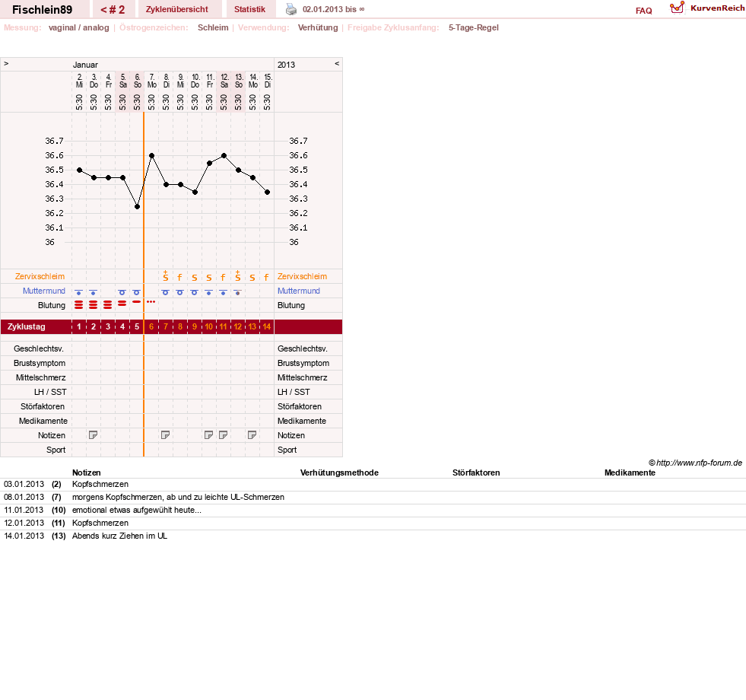Click the right Zervixschleim label
The width and height of the screenshot is (746, 700).
tap(302, 276)
